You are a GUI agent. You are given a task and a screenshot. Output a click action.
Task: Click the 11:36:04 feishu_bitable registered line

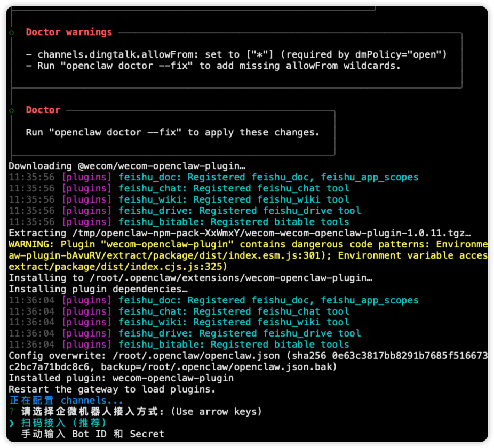tap(179, 345)
